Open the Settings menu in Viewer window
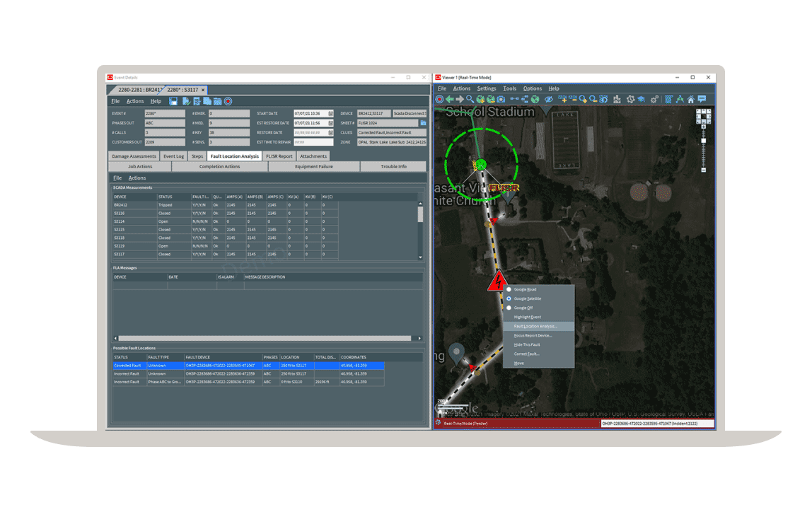Image resolution: width=812 pixels, height=512 pixels. 486,88
